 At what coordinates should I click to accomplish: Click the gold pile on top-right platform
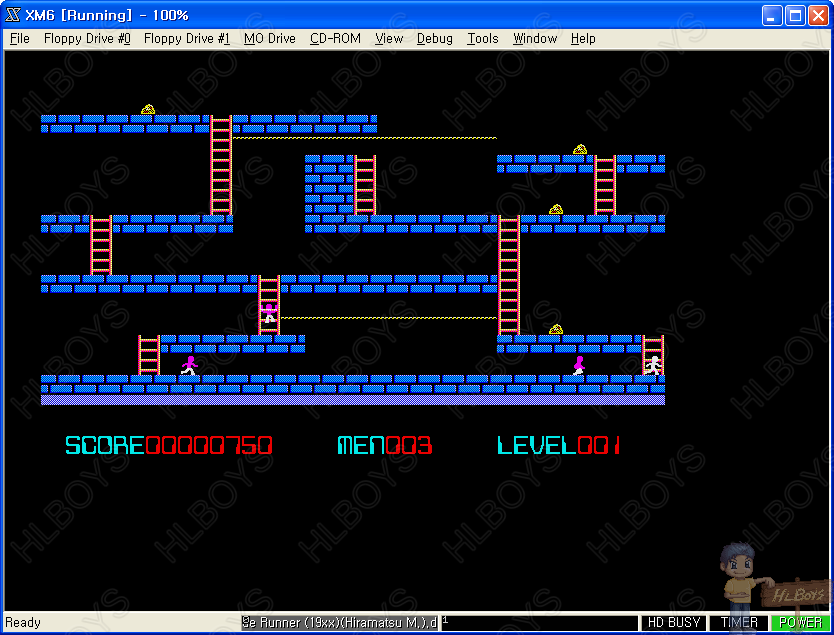click(x=580, y=149)
